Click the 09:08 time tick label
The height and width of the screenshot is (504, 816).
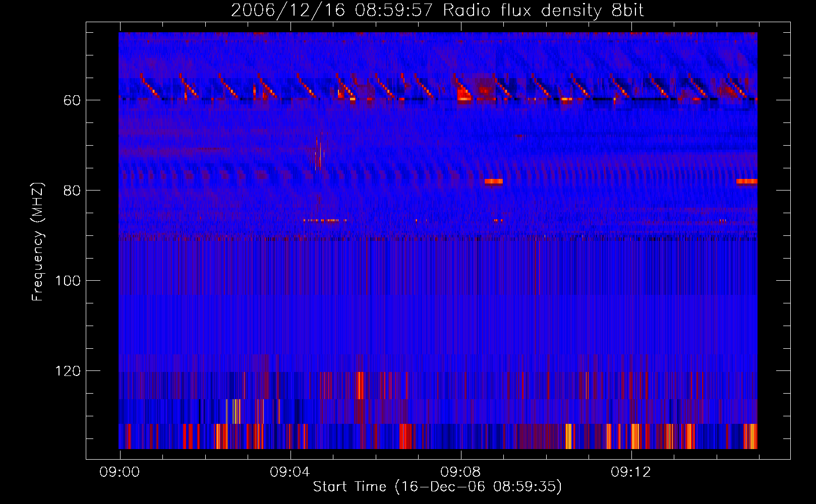(460, 472)
